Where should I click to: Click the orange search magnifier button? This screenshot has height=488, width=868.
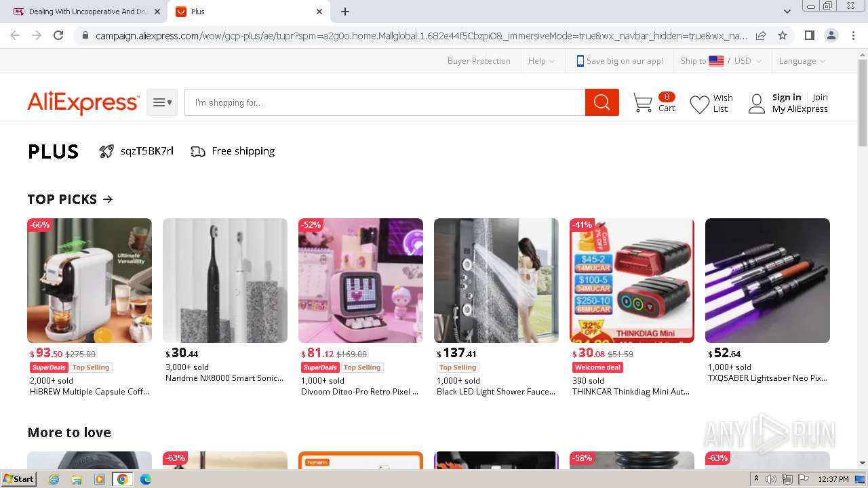[x=601, y=102]
